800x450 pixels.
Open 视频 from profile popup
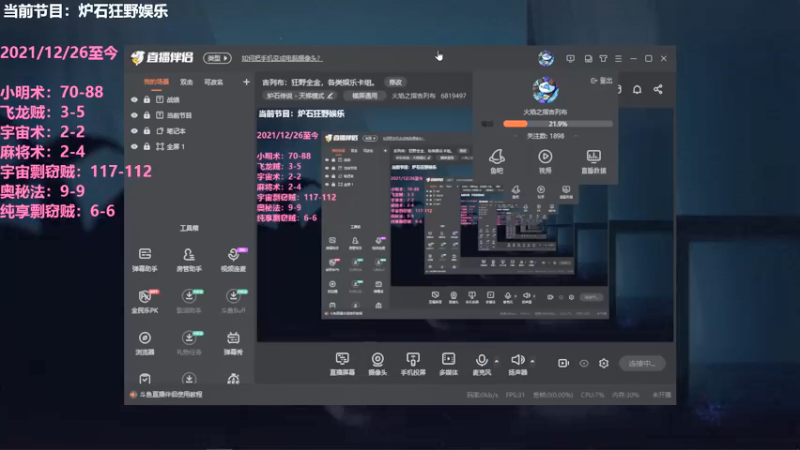(x=545, y=161)
